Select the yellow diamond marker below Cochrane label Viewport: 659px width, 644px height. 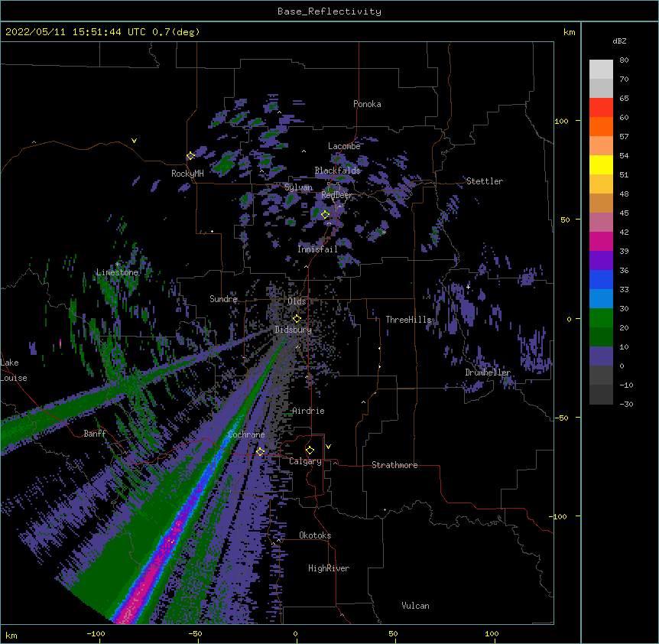pyautogui.click(x=260, y=451)
